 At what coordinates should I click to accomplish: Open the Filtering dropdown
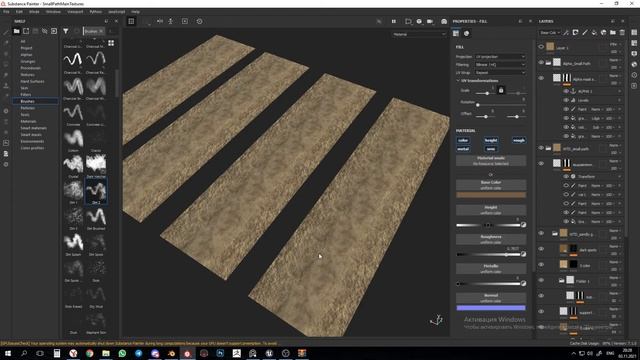(500, 64)
